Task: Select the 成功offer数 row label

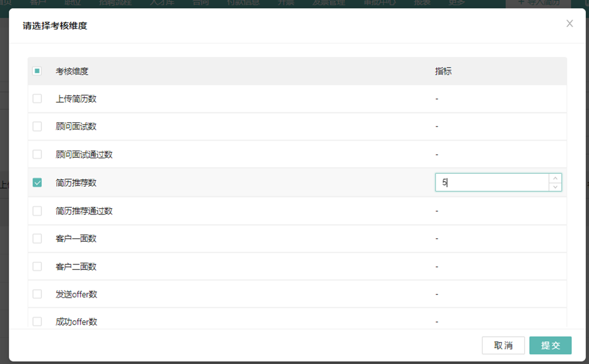Action: (77, 321)
